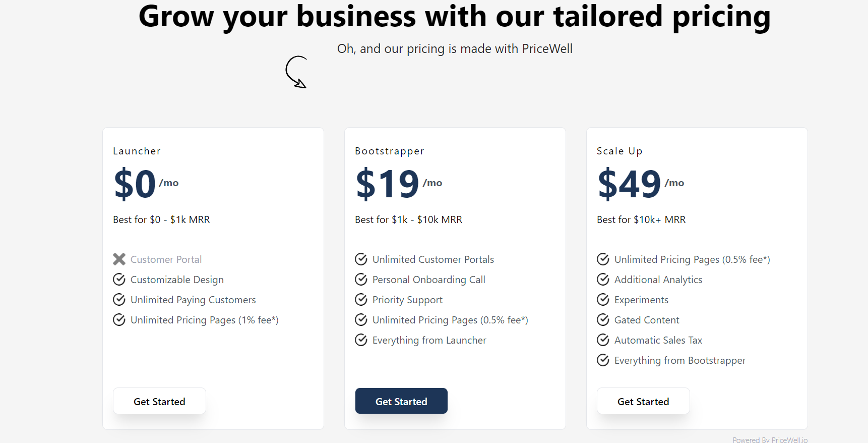
Task: Click the checkmark icon beside Unlimited Paying Customers
Action: coord(119,300)
